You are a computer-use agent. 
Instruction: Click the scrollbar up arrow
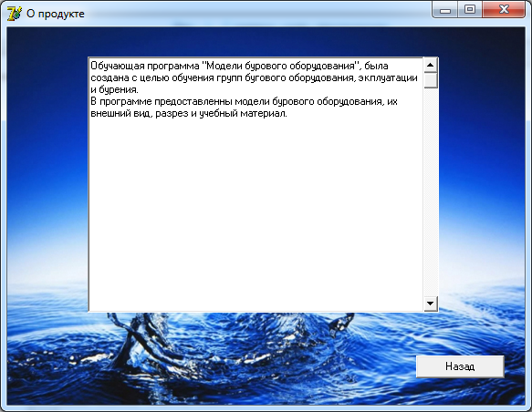(431, 65)
